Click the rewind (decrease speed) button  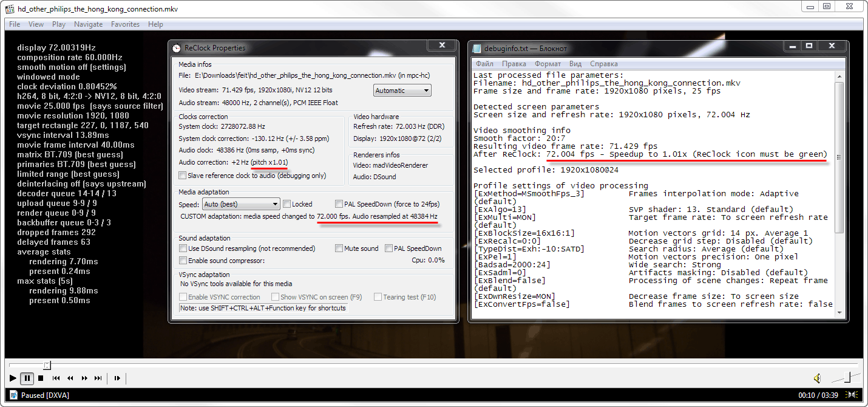70,378
